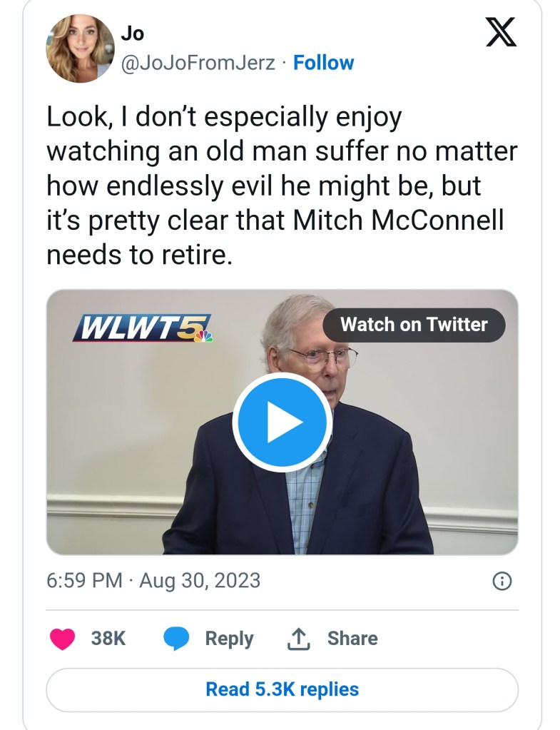This screenshot has height=730, width=560.
Task: Open Read 5.3K replies
Action: pos(282,689)
